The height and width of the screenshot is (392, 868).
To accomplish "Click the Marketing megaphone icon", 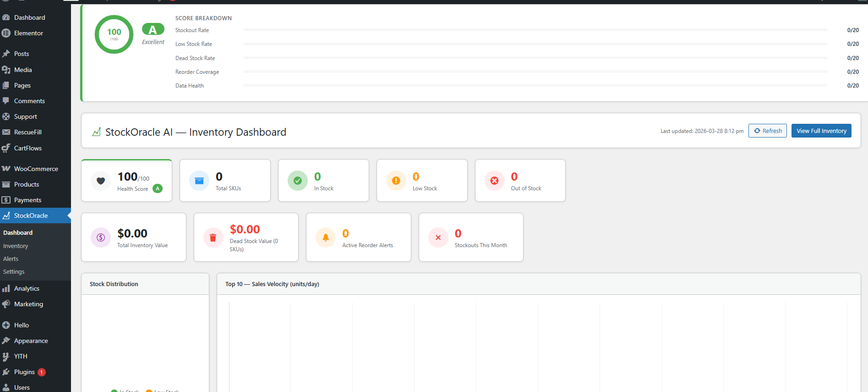I will (6, 304).
